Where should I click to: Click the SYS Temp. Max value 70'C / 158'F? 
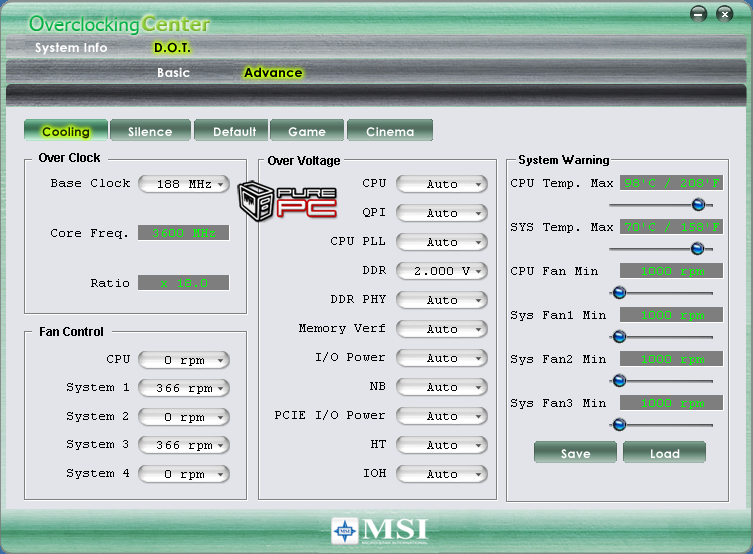click(x=671, y=227)
